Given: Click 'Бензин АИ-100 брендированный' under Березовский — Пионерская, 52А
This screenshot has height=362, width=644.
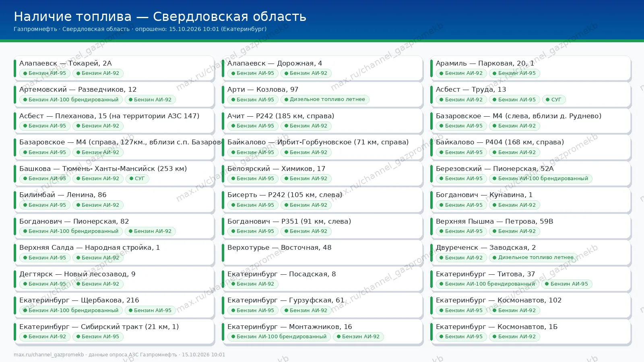Looking at the screenshot, I should (541, 179).
